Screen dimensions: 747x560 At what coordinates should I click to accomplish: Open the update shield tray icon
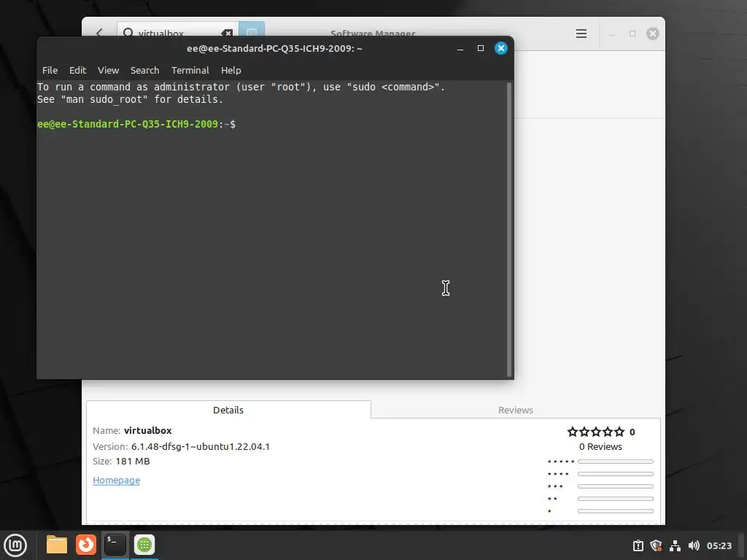(656, 545)
